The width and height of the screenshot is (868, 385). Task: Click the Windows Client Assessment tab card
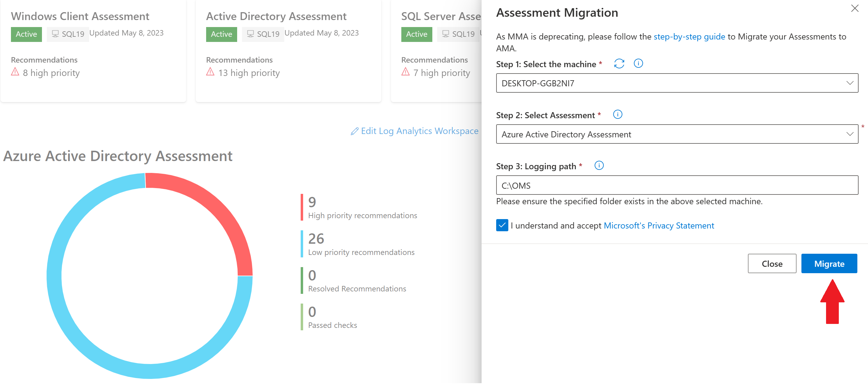(x=94, y=50)
